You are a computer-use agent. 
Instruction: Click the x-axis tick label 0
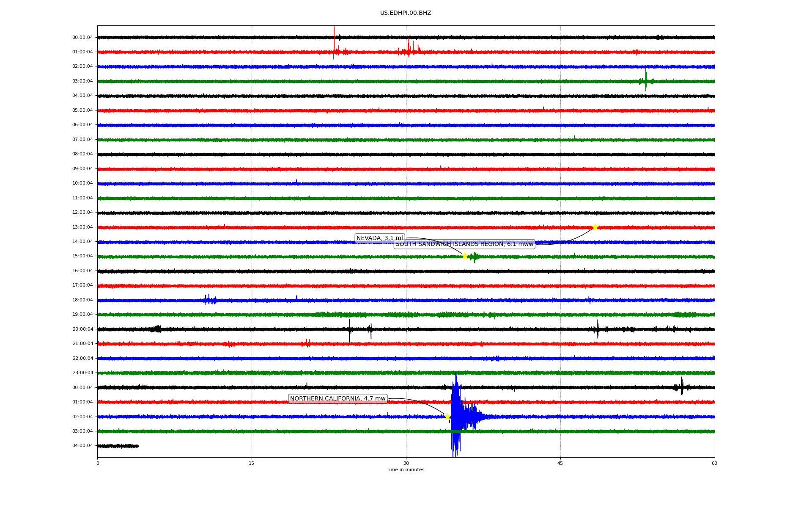coord(98,463)
